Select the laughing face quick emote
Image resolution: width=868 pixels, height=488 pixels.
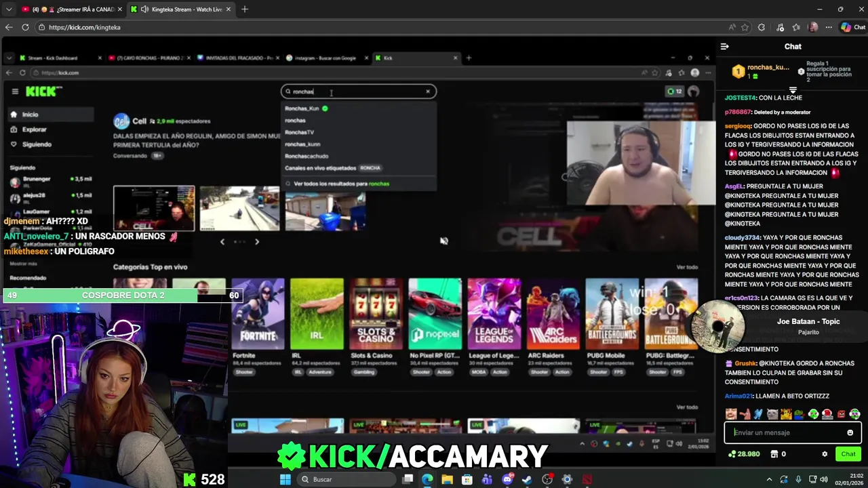click(x=730, y=414)
